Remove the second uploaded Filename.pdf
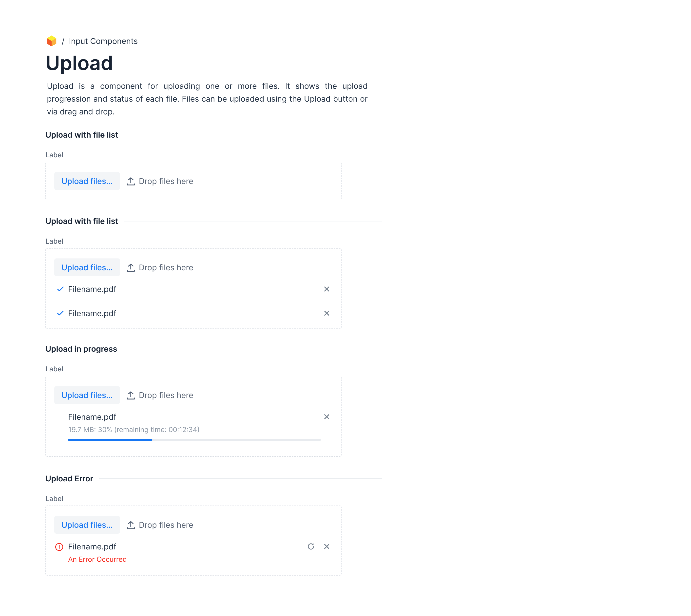Screen dimensions: 691x616 pyautogui.click(x=326, y=313)
